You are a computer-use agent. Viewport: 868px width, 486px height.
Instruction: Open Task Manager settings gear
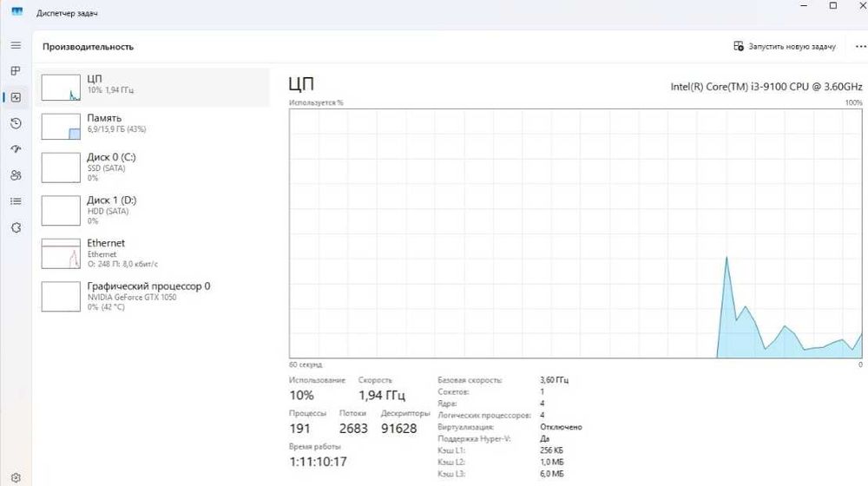[16, 477]
